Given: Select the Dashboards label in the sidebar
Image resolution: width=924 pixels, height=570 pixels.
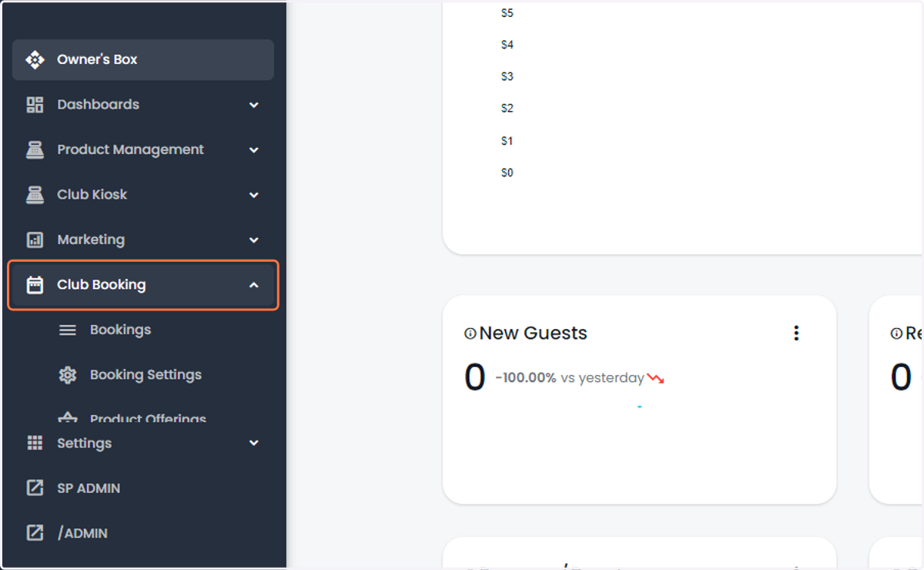Looking at the screenshot, I should 98,105.
